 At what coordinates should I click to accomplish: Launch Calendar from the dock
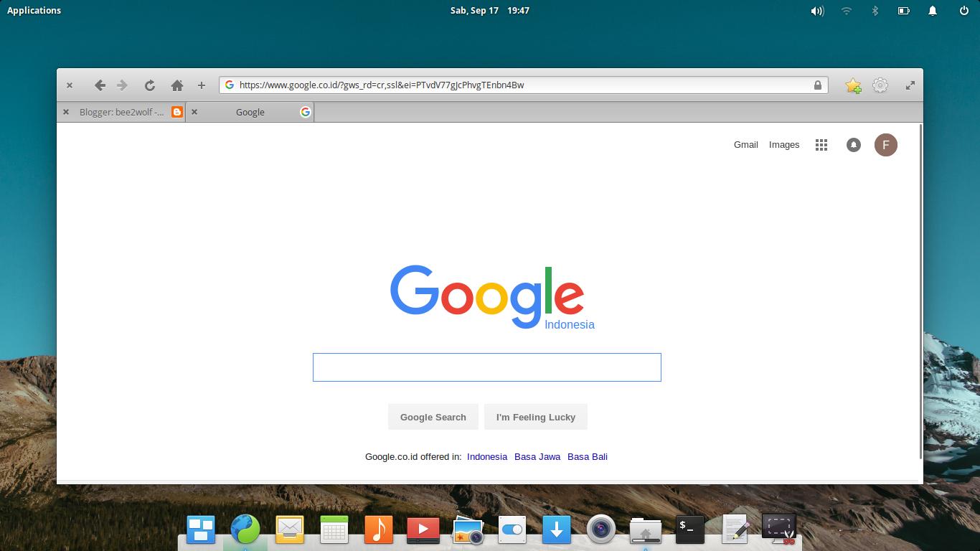[x=334, y=530]
